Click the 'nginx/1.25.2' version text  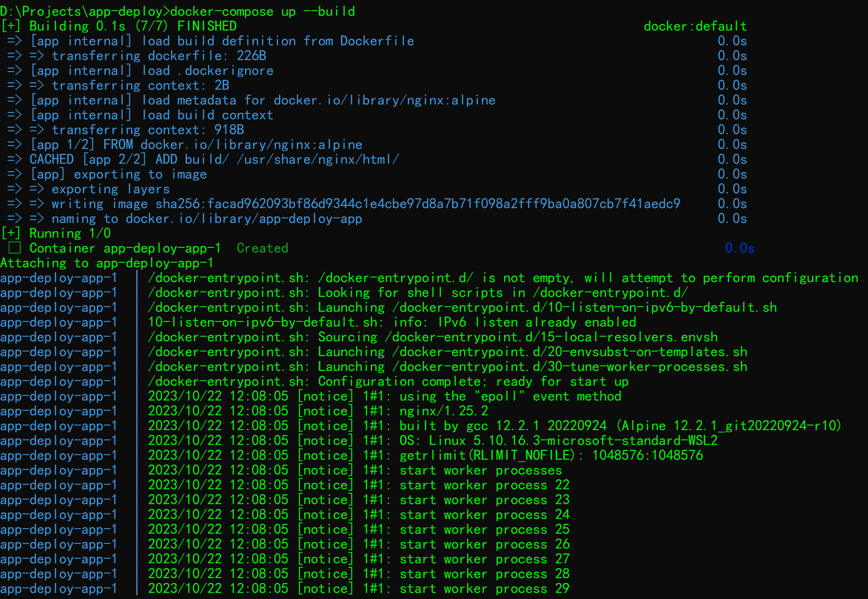click(444, 411)
